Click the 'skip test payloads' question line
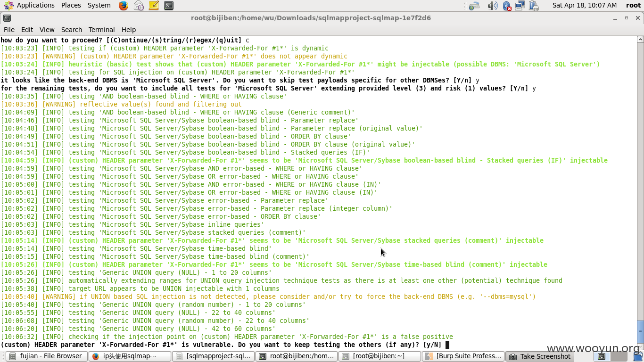This screenshot has width=644, height=362. (x=240, y=80)
